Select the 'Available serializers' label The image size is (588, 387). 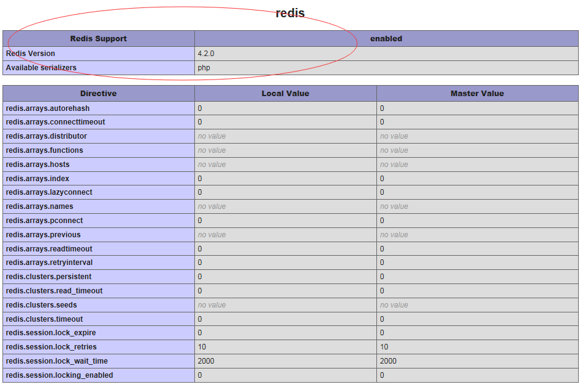coord(41,68)
